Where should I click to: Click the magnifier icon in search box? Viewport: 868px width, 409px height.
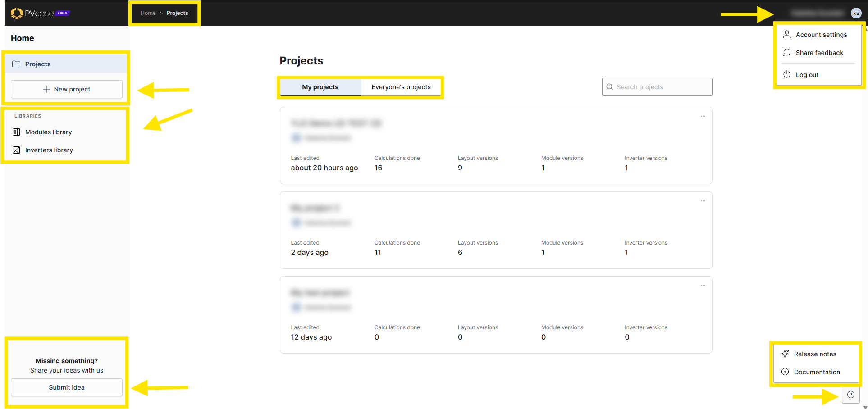pos(610,87)
